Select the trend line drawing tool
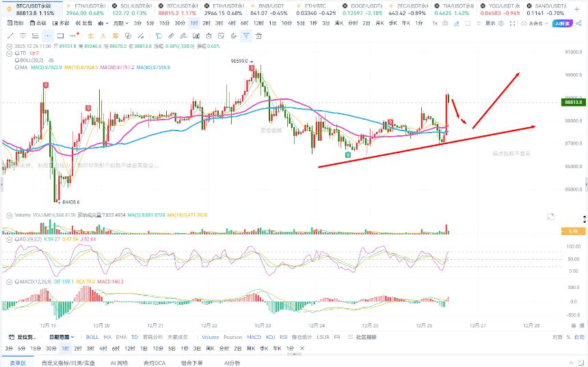Image resolution: width=588 pixels, height=367 pixels. point(10,36)
